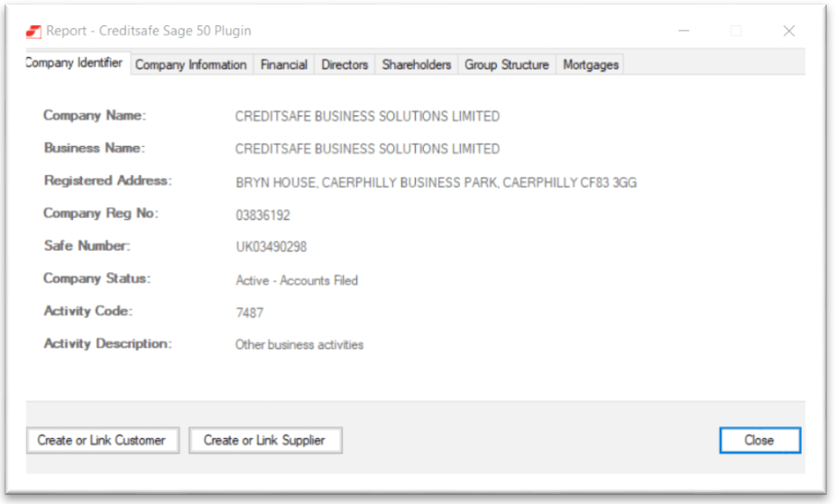This screenshot has height=504, width=837.
Task: Click company reg number 03836192
Action: pos(263,215)
